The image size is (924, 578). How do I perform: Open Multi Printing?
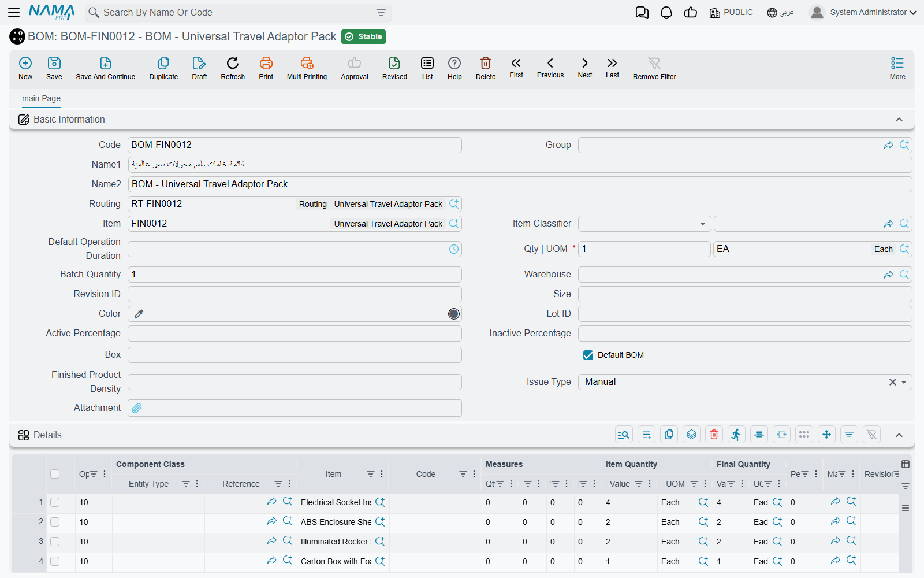pos(307,68)
